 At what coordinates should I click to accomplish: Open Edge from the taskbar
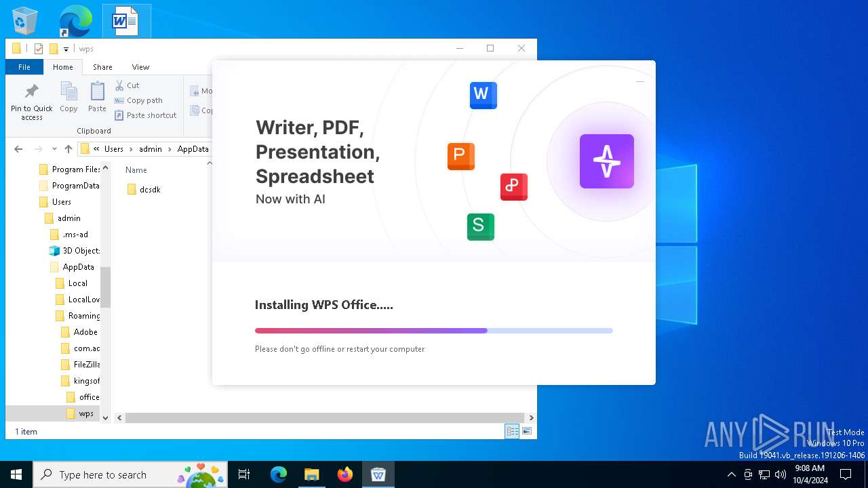click(279, 474)
